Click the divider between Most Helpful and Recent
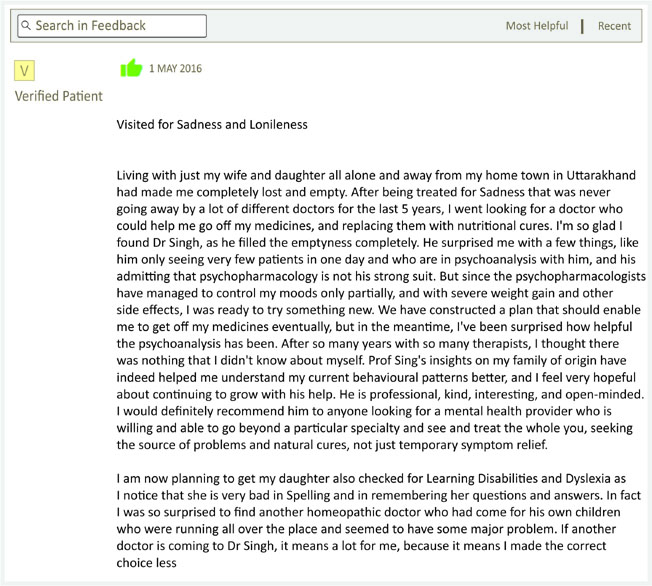This screenshot has height=586, width=652. [582, 26]
